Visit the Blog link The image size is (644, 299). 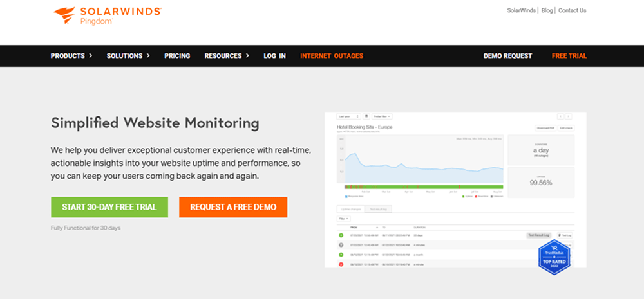point(547,10)
